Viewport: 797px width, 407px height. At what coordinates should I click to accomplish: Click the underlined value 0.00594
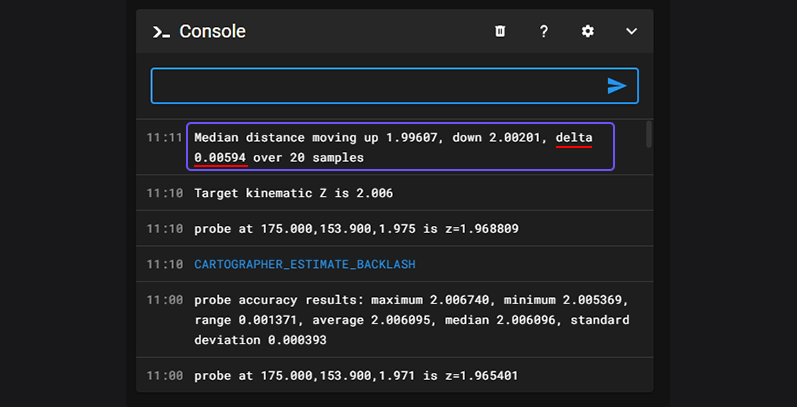(x=220, y=157)
